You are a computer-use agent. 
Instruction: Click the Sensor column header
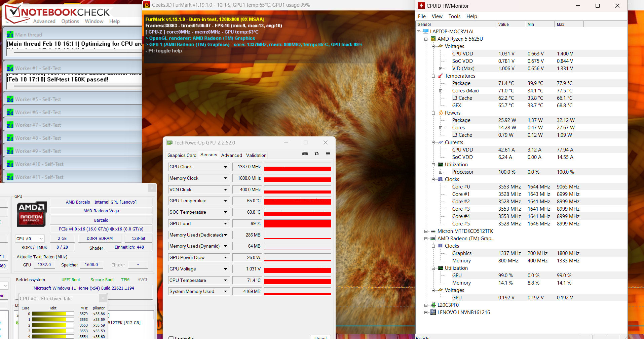(x=456, y=24)
